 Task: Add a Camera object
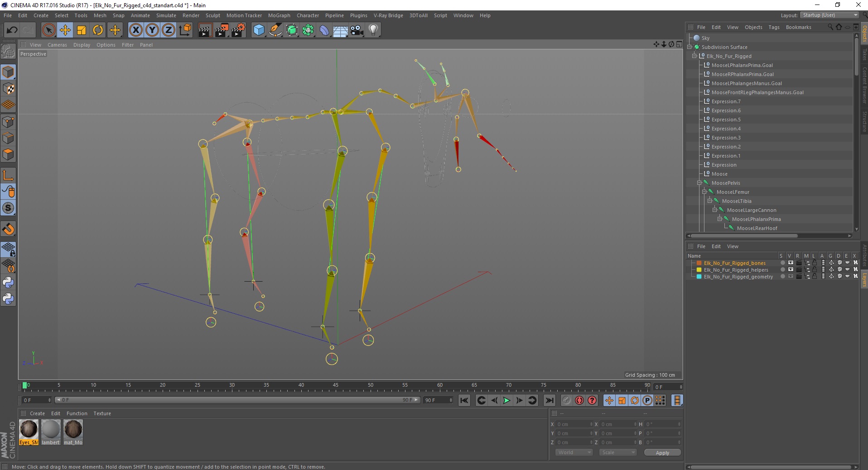pyautogui.click(x=357, y=30)
